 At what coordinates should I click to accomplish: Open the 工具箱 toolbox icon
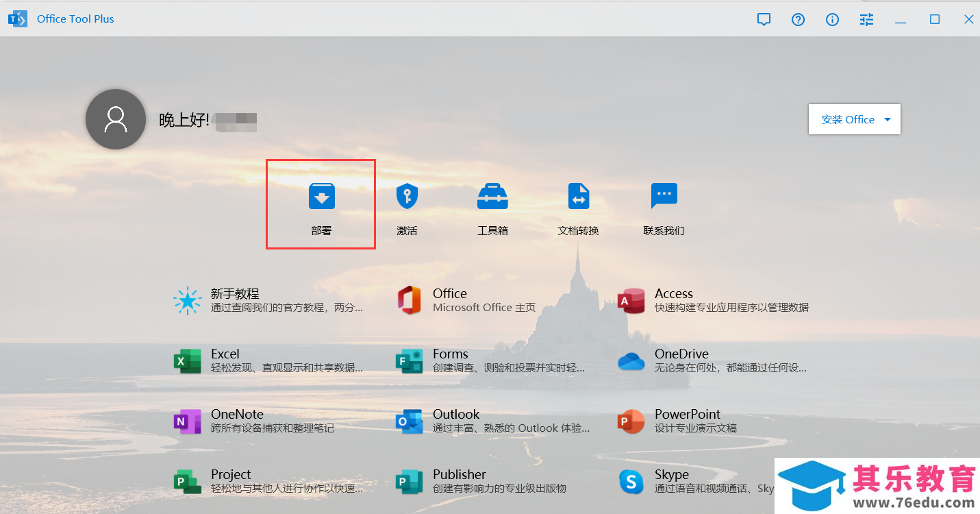[x=492, y=196]
